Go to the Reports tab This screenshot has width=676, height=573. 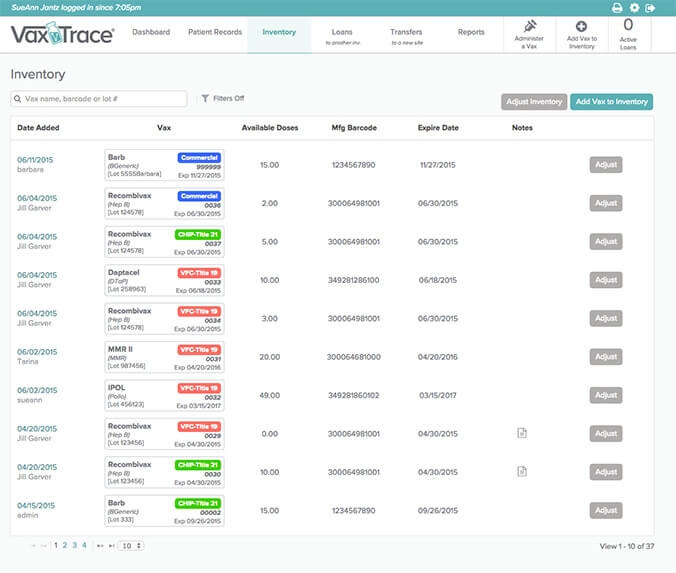(x=471, y=33)
